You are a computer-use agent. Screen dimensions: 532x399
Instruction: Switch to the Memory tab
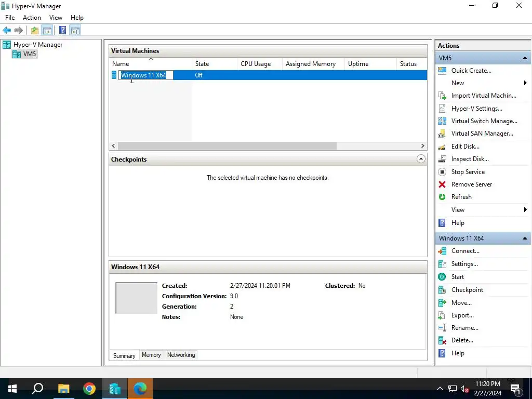pos(151,355)
